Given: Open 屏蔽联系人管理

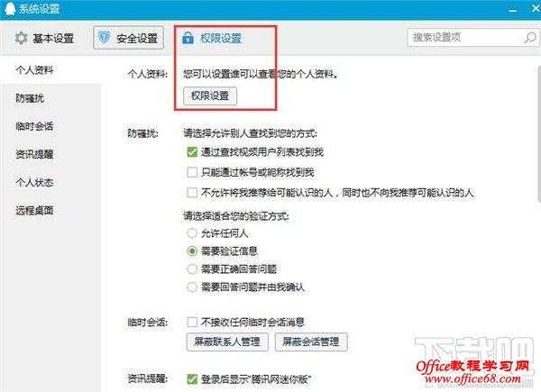Looking at the screenshot, I should (x=227, y=342).
